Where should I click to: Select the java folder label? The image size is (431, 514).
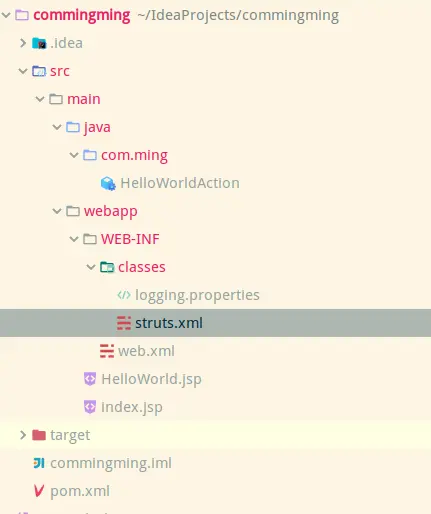(97, 128)
